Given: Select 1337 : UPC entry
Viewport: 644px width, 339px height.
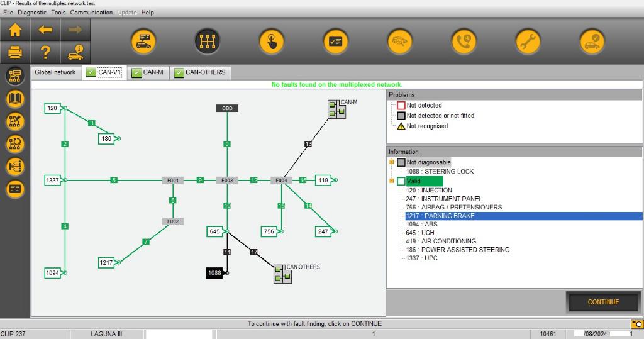Looking at the screenshot, I should (421, 258).
